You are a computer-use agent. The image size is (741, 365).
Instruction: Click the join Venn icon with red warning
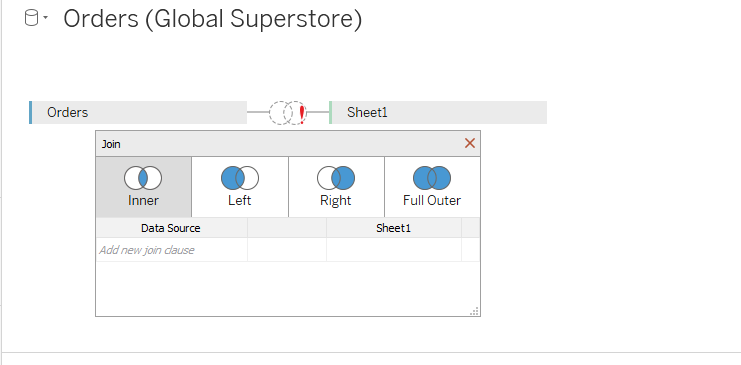click(288, 113)
